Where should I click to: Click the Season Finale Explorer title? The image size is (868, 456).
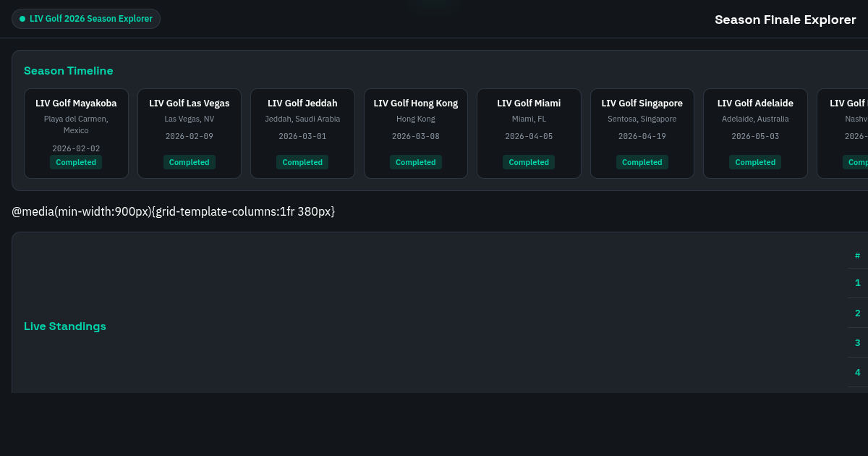[786, 20]
